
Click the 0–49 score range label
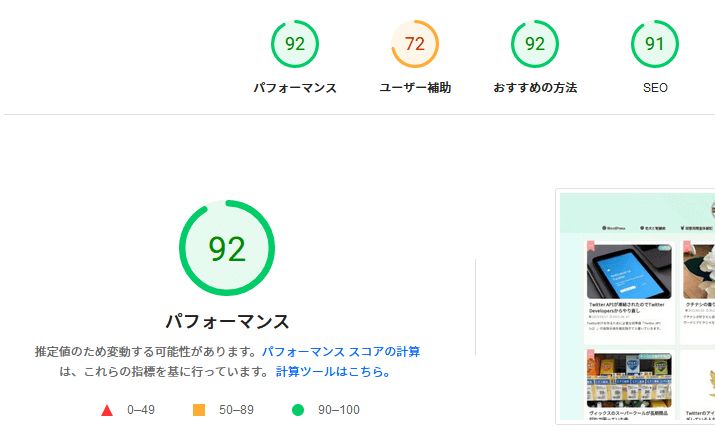coord(141,410)
